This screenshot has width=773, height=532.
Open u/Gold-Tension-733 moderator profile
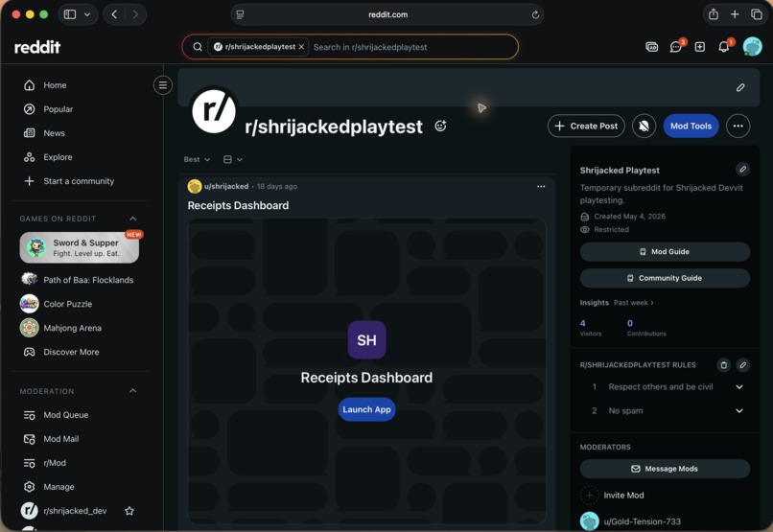642,521
